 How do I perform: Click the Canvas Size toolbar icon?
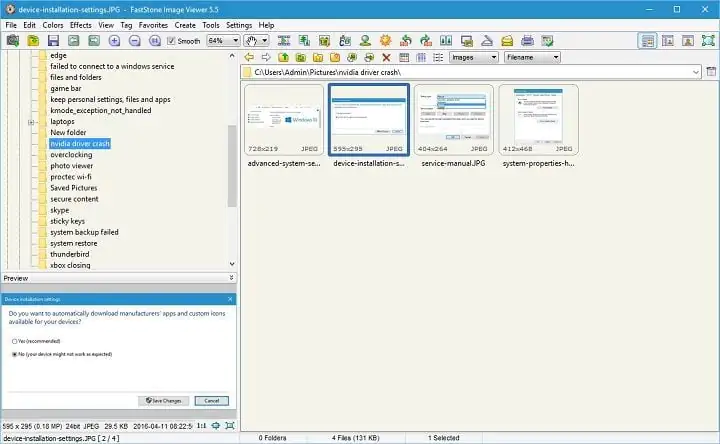pos(324,41)
